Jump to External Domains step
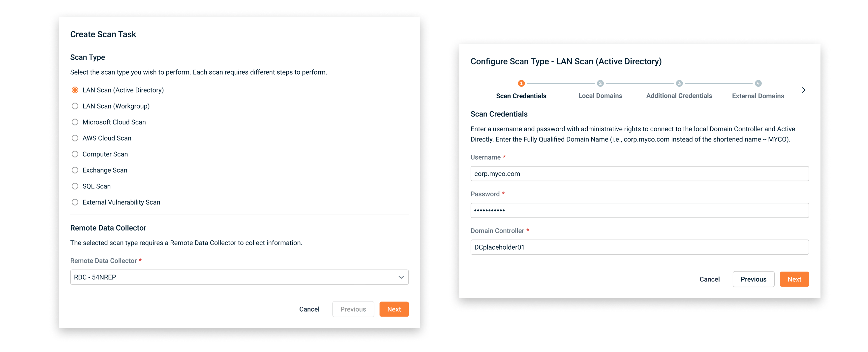 coord(758,96)
